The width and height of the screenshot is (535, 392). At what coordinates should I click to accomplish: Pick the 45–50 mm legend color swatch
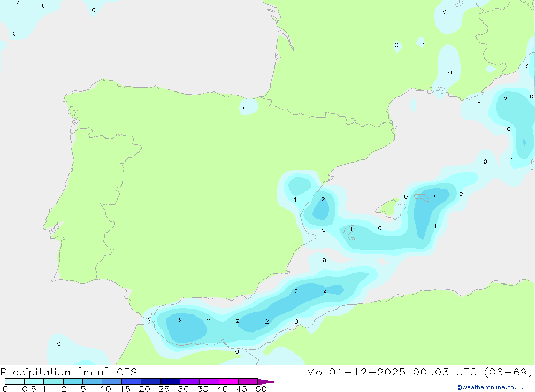tap(248, 381)
